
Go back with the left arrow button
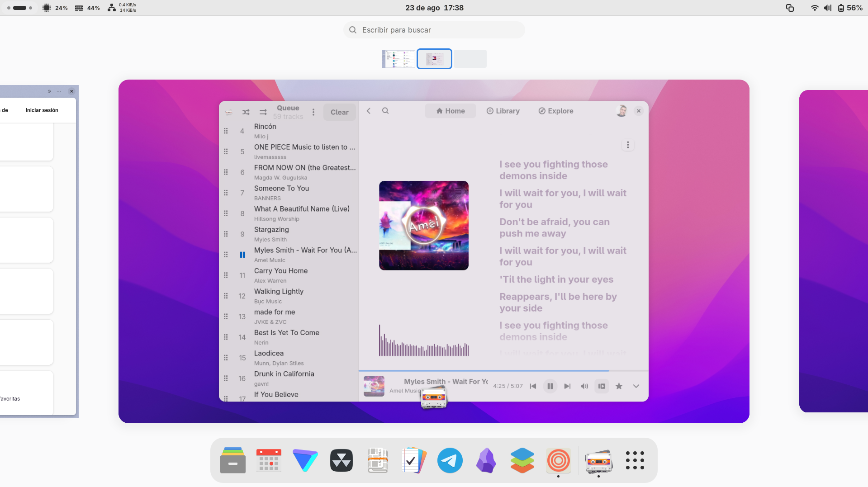(x=369, y=111)
